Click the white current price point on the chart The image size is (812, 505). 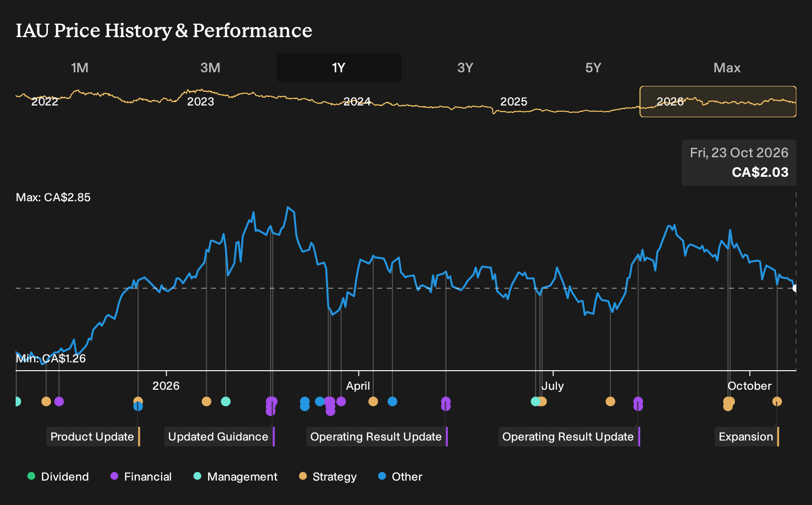click(x=795, y=288)
